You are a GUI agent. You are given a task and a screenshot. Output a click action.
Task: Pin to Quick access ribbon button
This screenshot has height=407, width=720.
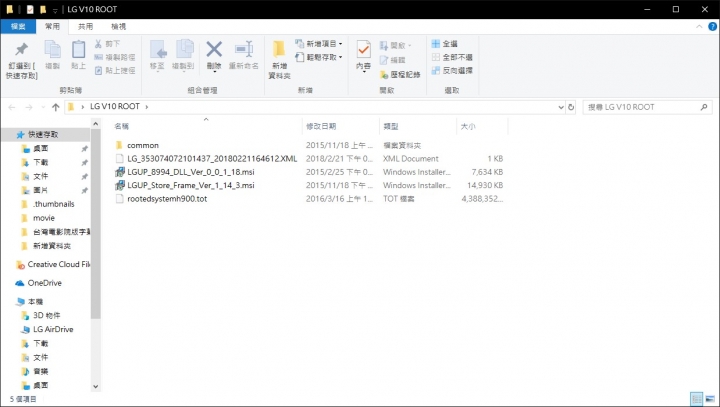pyautogui.click(x=22, y=60)
